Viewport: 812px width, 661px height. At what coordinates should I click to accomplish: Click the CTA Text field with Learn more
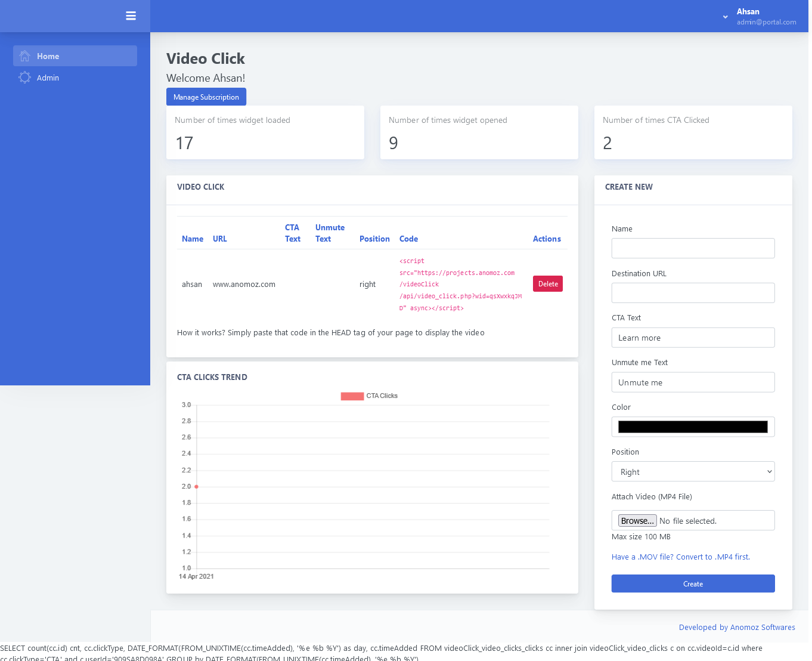click(693, 338)
